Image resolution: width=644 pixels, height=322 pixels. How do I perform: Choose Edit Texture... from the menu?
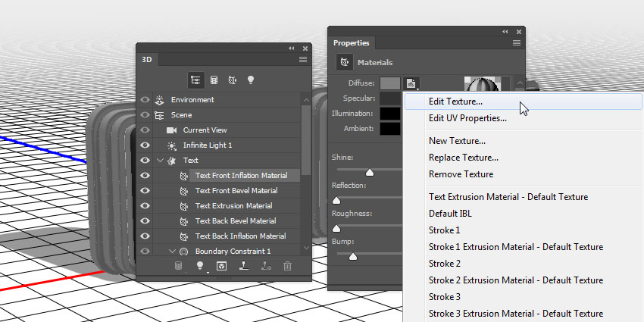pyautogui.click(x=524, y=102)
